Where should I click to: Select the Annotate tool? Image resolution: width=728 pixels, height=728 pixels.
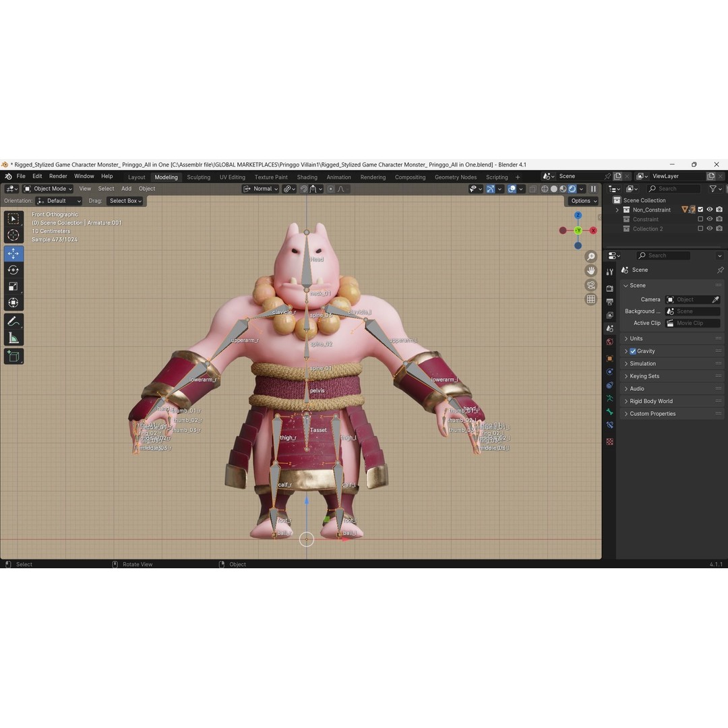point(13,322)
